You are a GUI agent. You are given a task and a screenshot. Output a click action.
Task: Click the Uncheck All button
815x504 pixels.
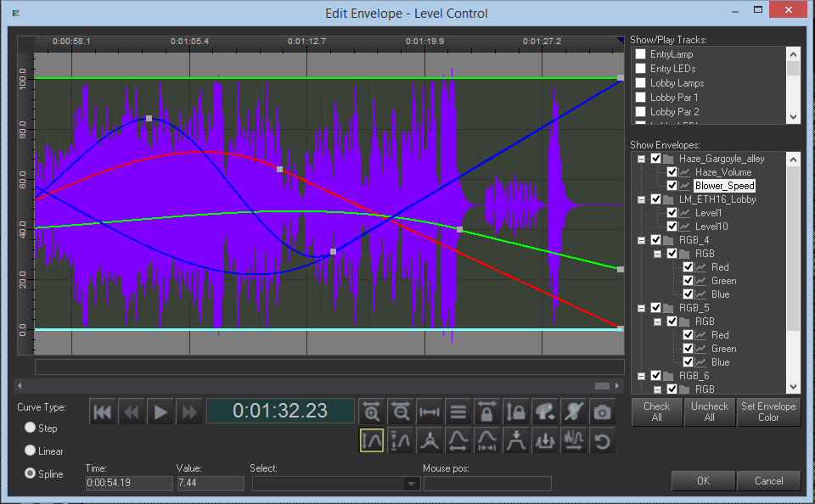(x=709, y=412)
